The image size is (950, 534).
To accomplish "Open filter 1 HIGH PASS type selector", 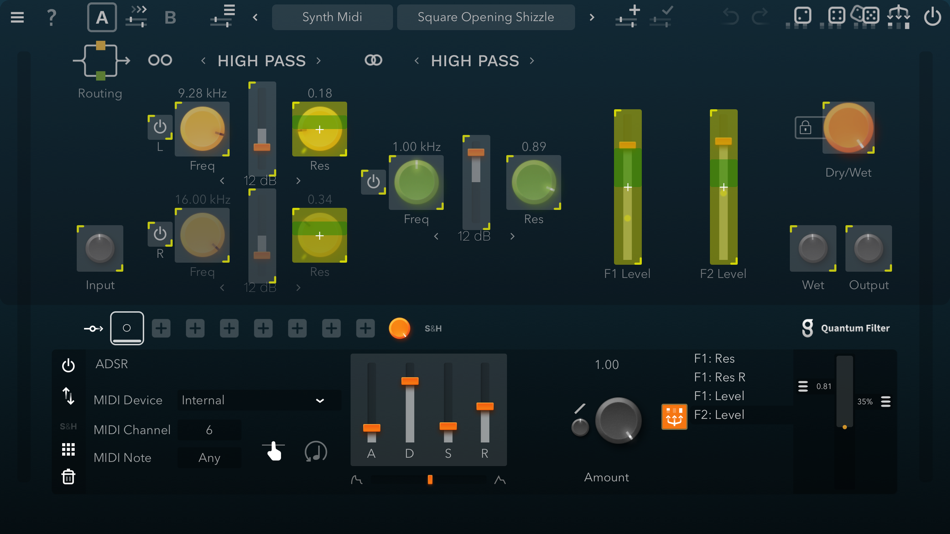I will [x=261, y=61].
